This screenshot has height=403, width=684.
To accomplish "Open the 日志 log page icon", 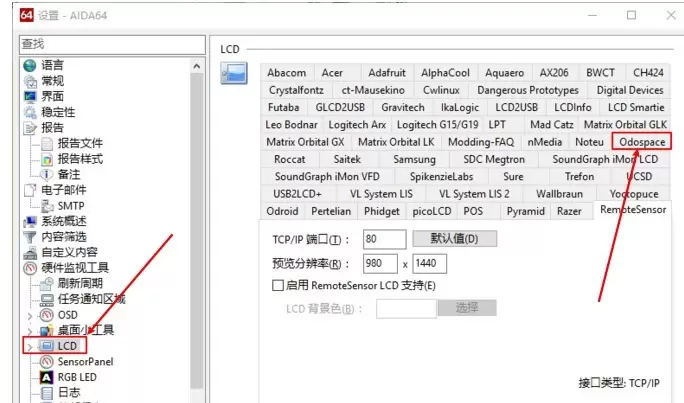I will click(x=47, y=393).
